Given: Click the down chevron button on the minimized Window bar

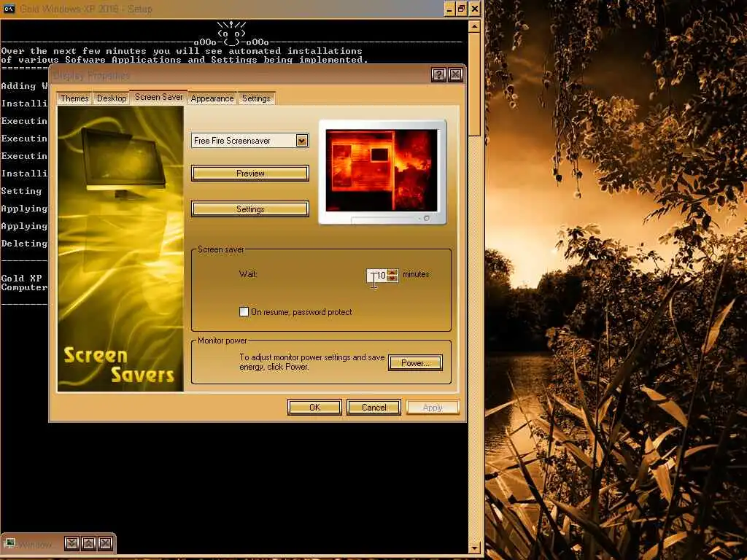Looking at the screenshot, I should [72, 543].
